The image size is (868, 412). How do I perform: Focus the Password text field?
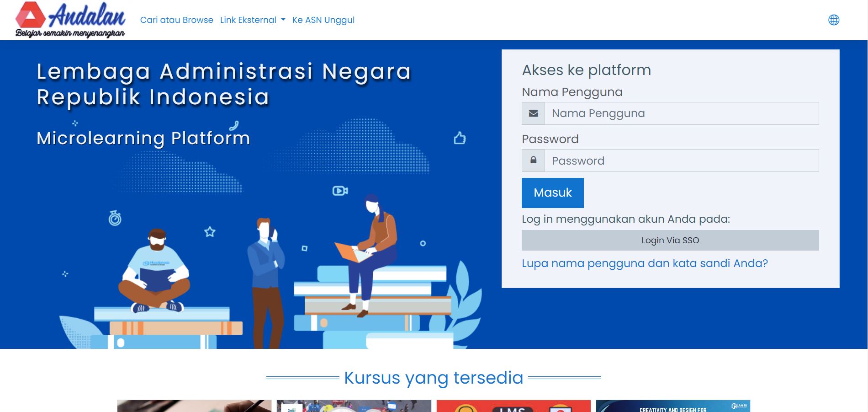(681, 161)
